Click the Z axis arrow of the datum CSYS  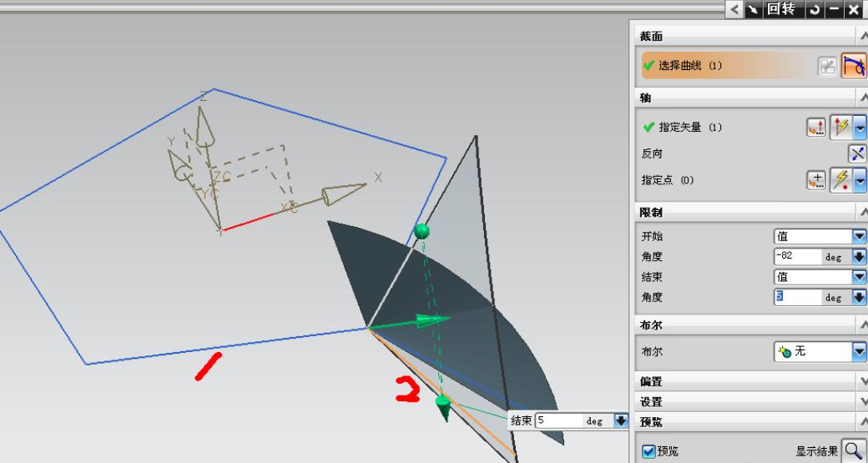pos(204,128)
